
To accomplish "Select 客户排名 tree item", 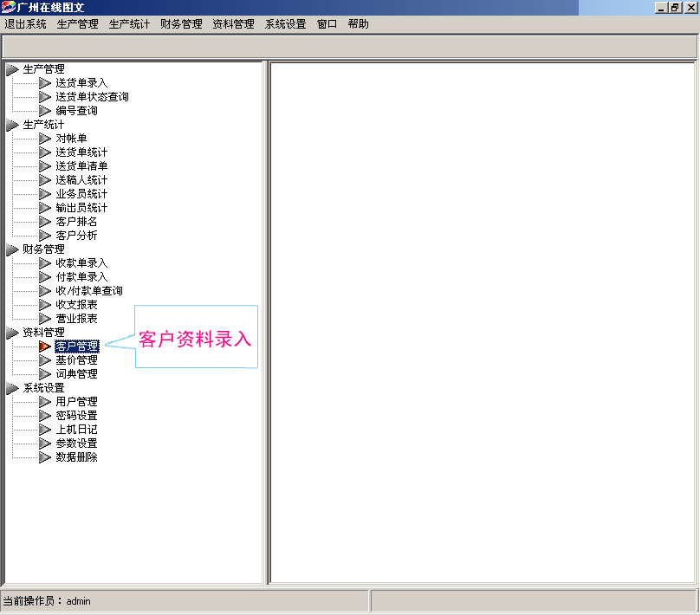I will (76, 222).
